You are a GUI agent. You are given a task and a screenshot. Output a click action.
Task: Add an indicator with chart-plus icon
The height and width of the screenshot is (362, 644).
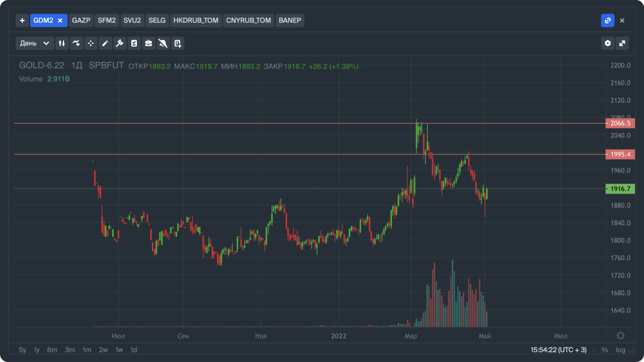pos(76,43)
